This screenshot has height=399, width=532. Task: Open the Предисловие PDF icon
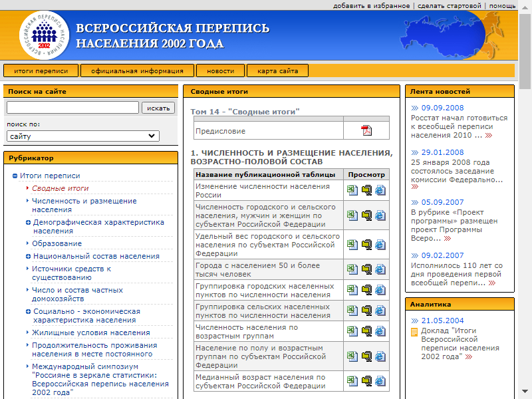[x=366, y=130]
